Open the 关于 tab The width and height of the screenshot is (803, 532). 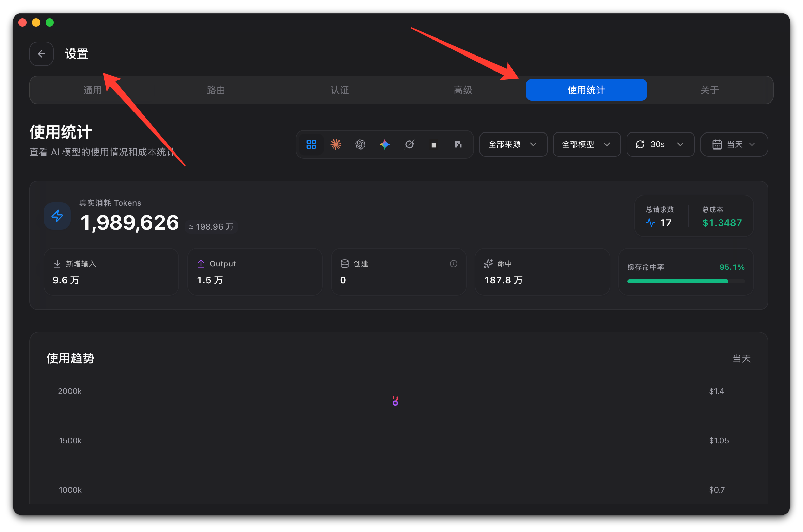709,90
